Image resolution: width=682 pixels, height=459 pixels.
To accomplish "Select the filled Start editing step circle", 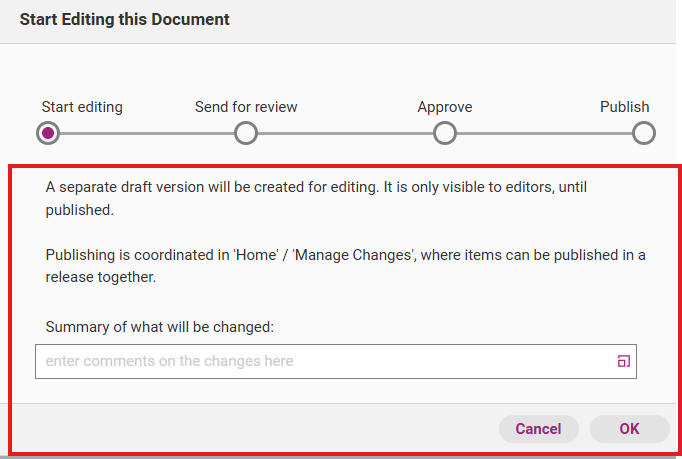I will coord(47,133).
